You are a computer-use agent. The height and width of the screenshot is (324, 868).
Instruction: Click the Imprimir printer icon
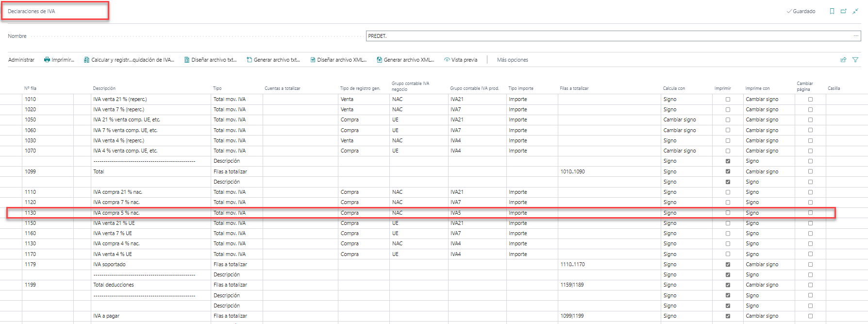pos(47,60)
